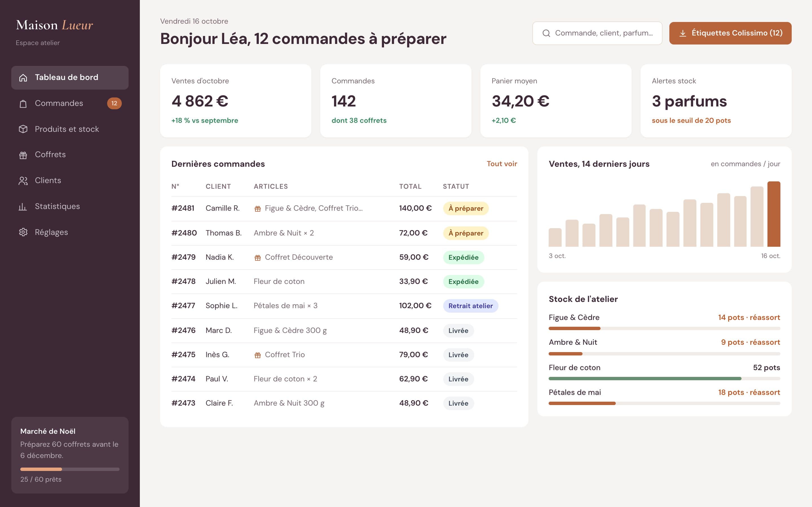
Task: Click the highlighted 16 oct. sales bar
Action: 774,214
